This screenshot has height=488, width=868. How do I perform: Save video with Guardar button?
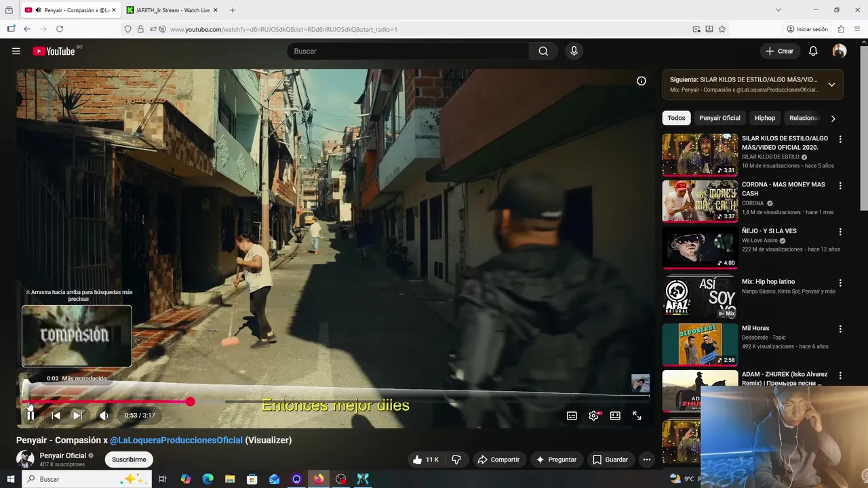610,460
